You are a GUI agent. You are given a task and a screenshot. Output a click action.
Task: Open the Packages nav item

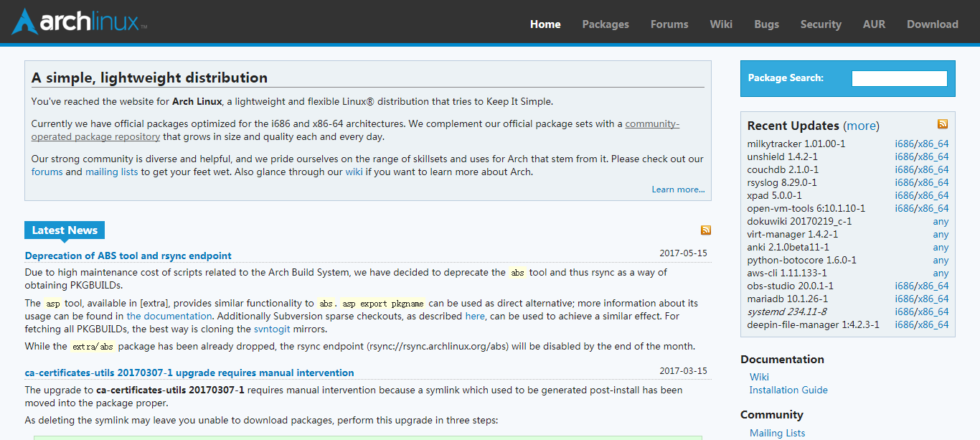pos(606,24)
